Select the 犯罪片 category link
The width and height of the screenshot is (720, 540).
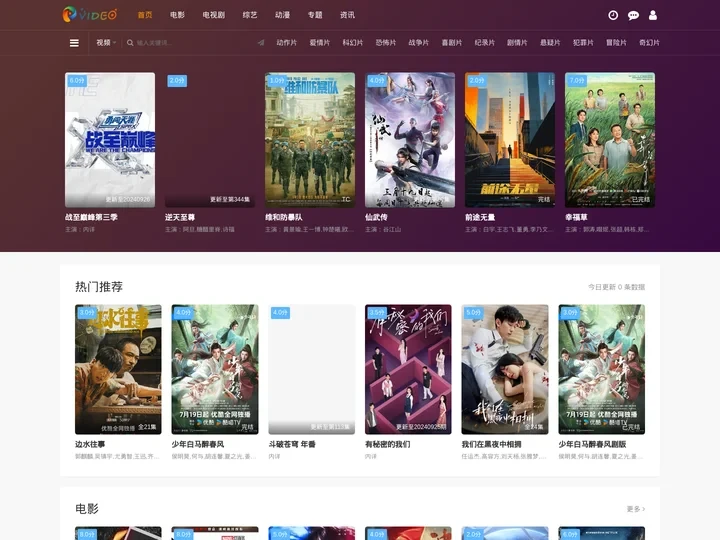[x=583, y=43]
